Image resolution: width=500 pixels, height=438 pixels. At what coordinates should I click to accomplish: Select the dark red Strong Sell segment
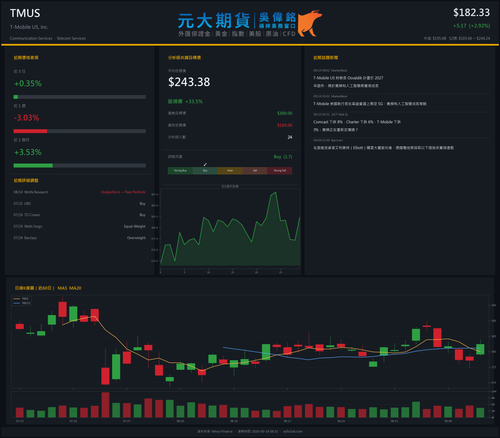pyautogui.click(x=280, y=171)
